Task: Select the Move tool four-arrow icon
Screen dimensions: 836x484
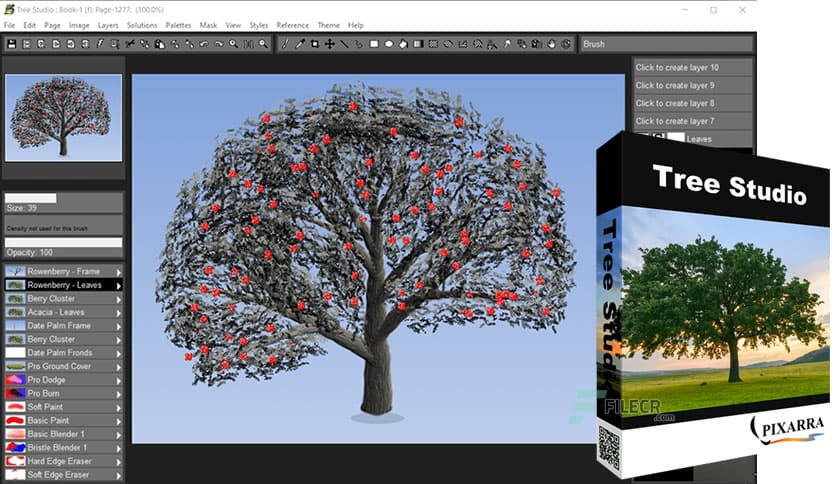Action: click(x=330, y=44)
